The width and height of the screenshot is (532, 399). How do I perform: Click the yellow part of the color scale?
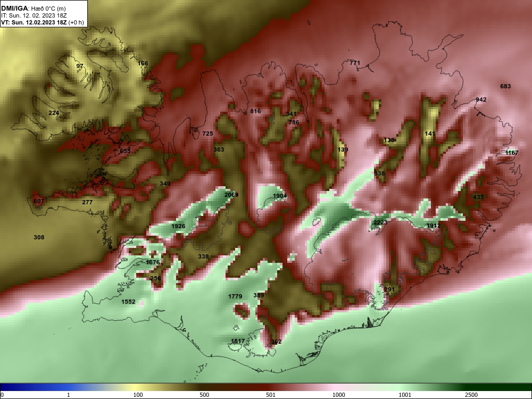point(136,387)
